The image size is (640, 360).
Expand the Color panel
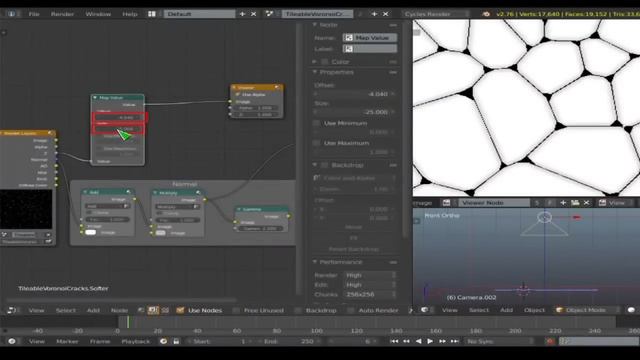click(x=315, y=62)
